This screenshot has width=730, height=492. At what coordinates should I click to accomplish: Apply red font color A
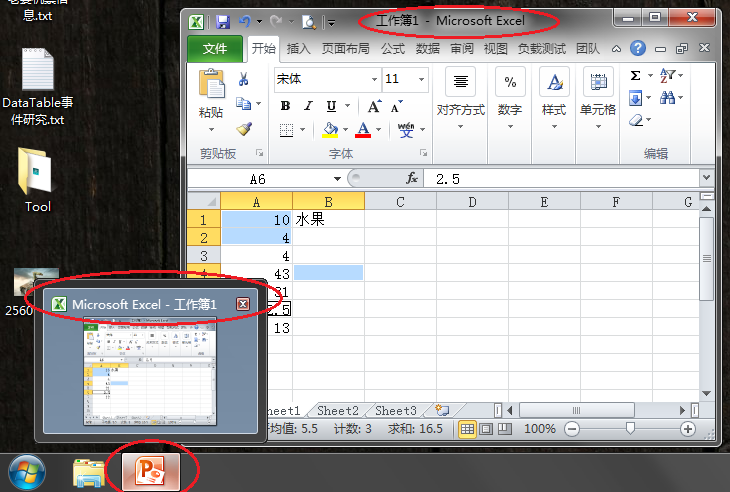pyautogui.click(x=363, y=130)
